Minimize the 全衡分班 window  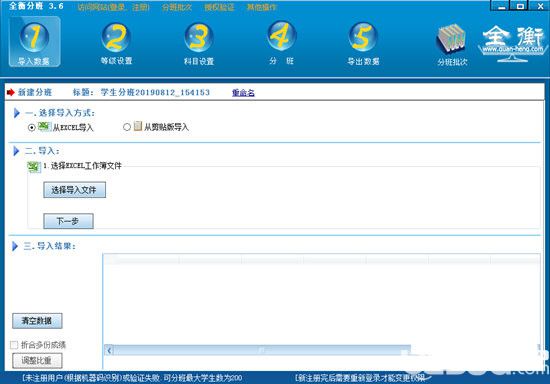tap(502, 6)
